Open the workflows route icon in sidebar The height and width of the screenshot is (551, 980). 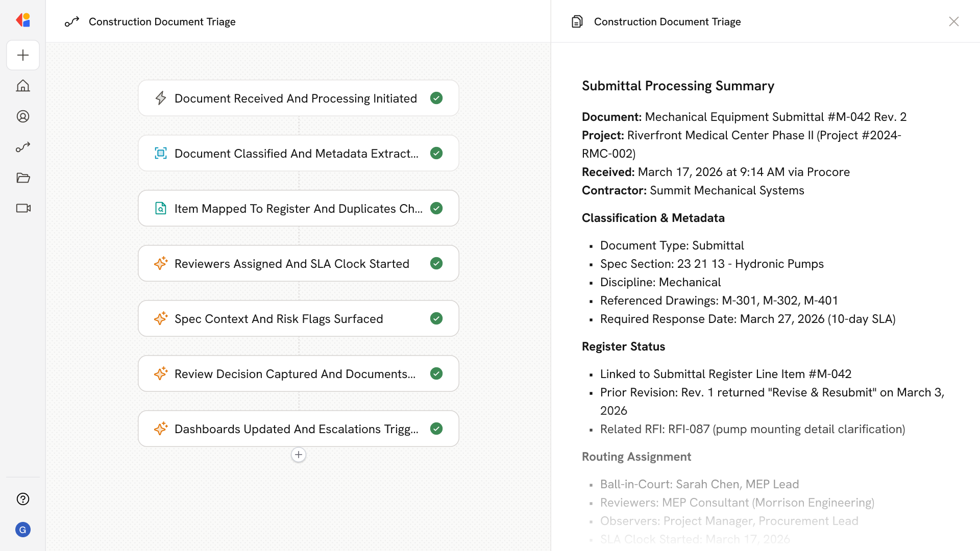(23, 147)
